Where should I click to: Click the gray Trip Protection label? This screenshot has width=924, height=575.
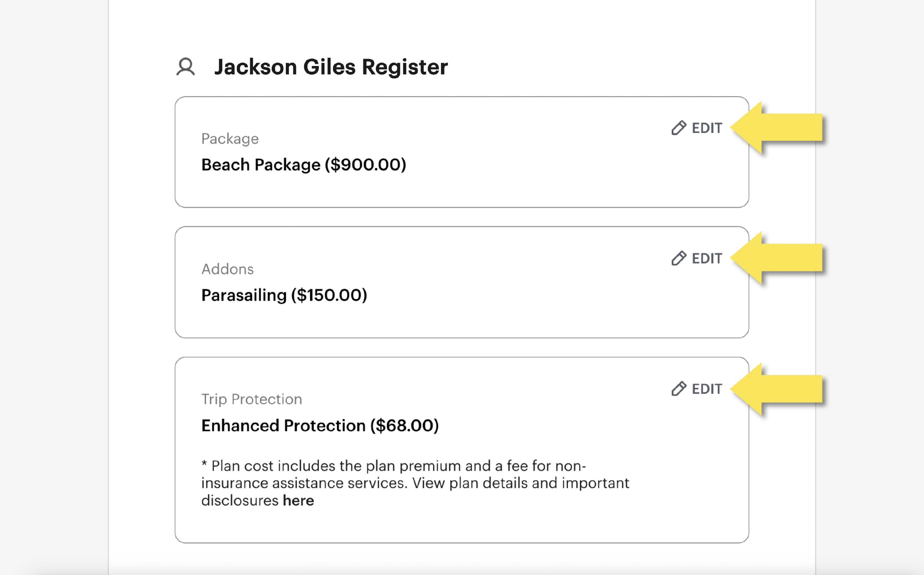[252, 399]
